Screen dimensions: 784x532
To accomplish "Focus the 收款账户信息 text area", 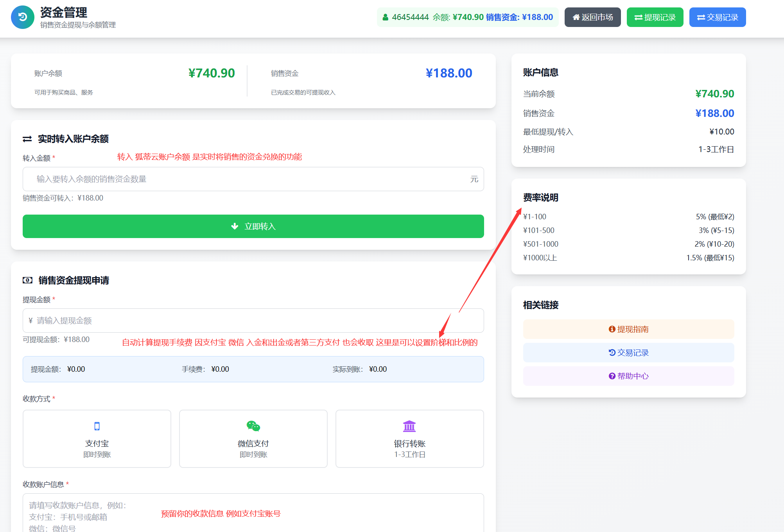I will pyautogui.click(x=253, y=512).
